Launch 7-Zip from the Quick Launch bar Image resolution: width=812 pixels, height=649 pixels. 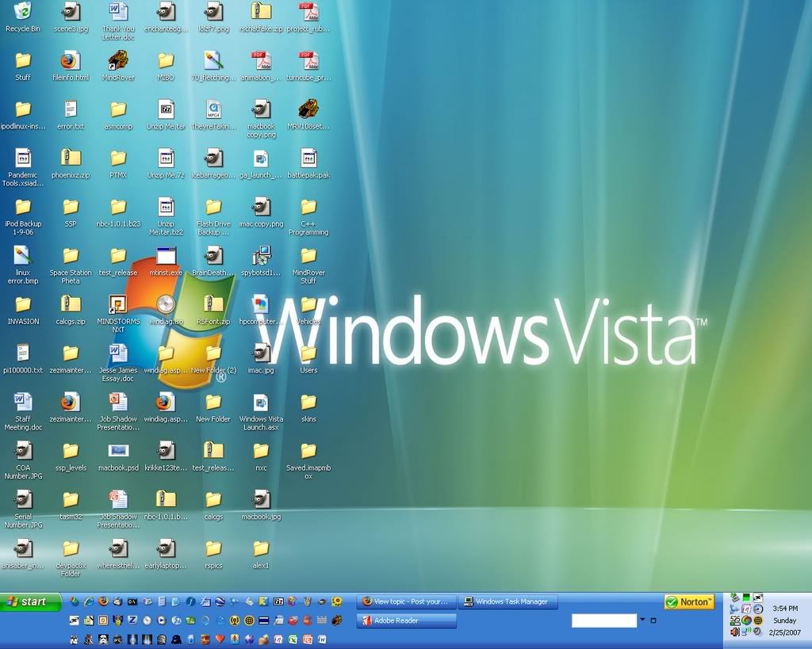point(278,601)
